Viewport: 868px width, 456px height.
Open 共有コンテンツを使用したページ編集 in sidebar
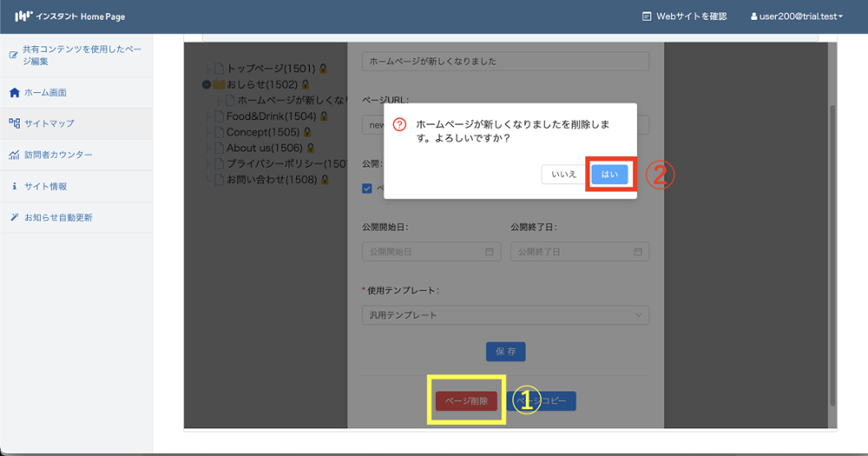(82, 56)
